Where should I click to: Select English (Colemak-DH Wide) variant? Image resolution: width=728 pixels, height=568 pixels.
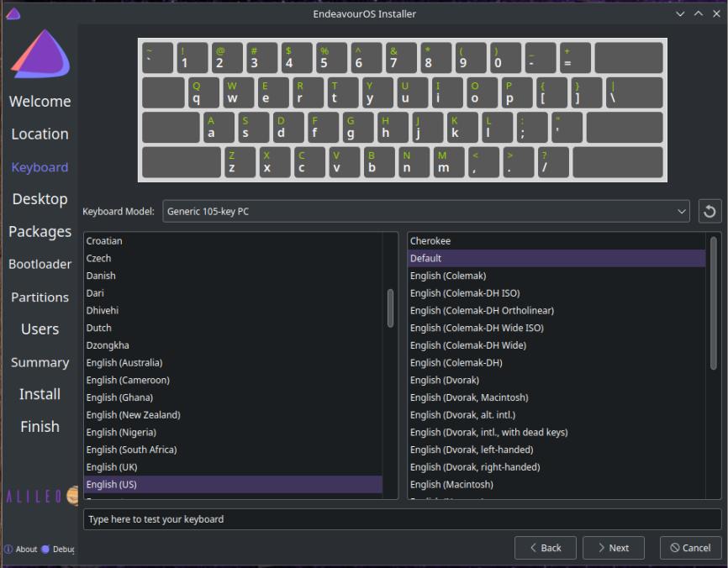tap(557, 345)
